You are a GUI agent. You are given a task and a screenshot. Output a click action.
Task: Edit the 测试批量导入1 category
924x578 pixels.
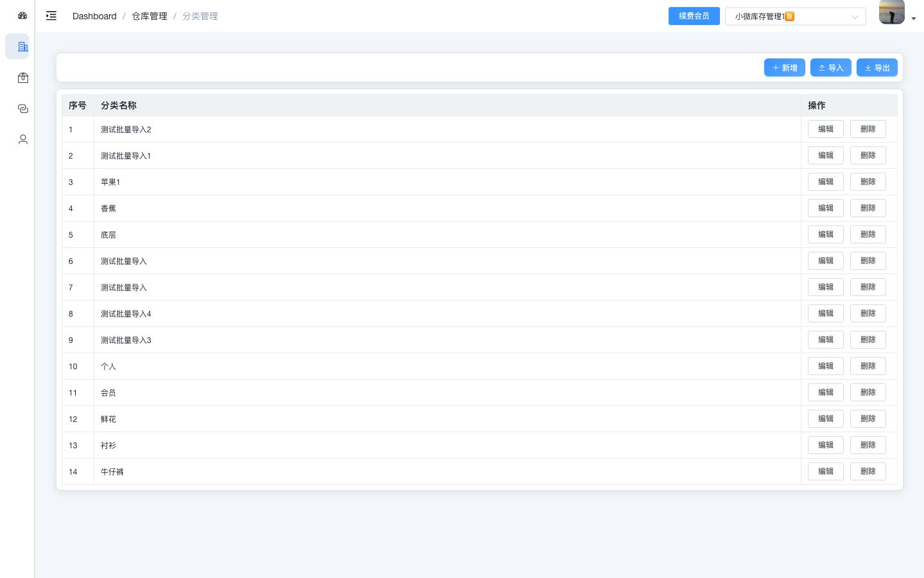(826, 155)
